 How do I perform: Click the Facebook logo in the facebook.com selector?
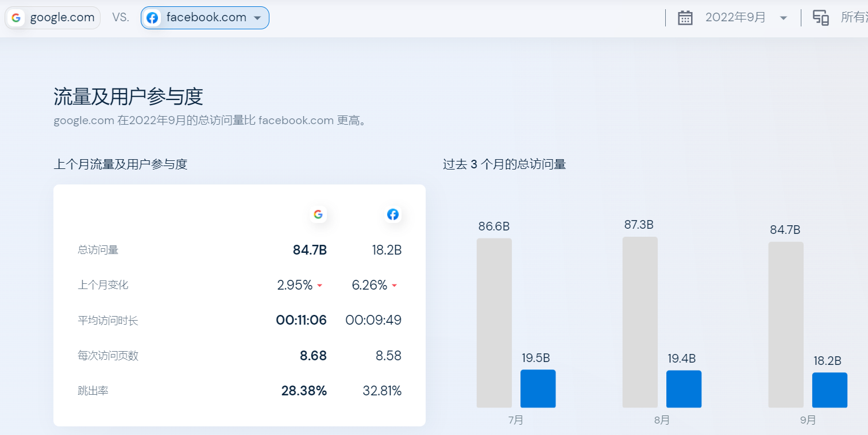pyautogui.click(x=152, y=18)
